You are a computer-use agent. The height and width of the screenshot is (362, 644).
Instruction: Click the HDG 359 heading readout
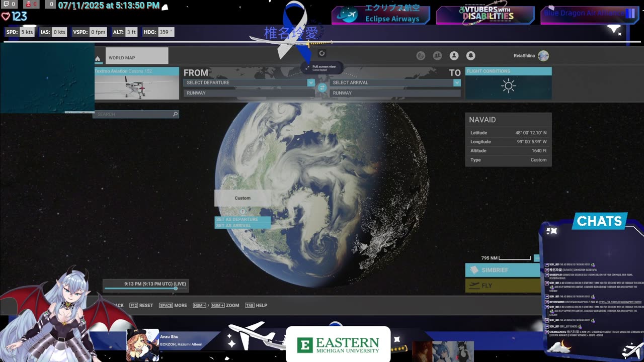click(x=158, y=32)
